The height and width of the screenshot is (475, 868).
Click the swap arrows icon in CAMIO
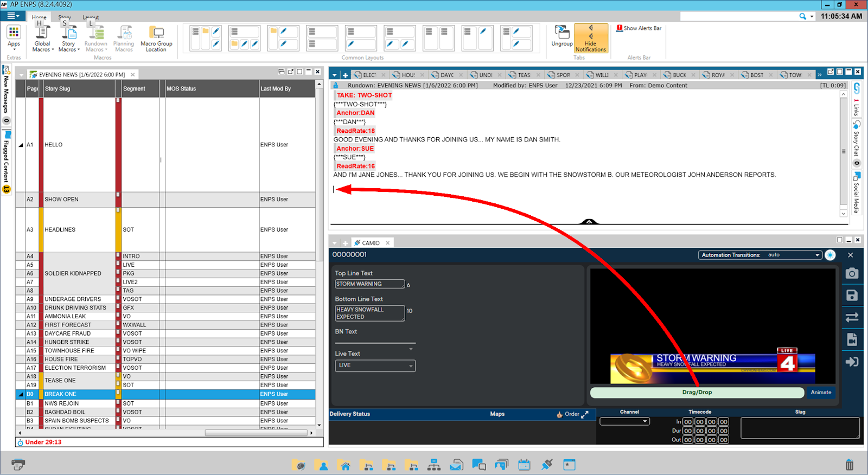(x=852, y=317)
